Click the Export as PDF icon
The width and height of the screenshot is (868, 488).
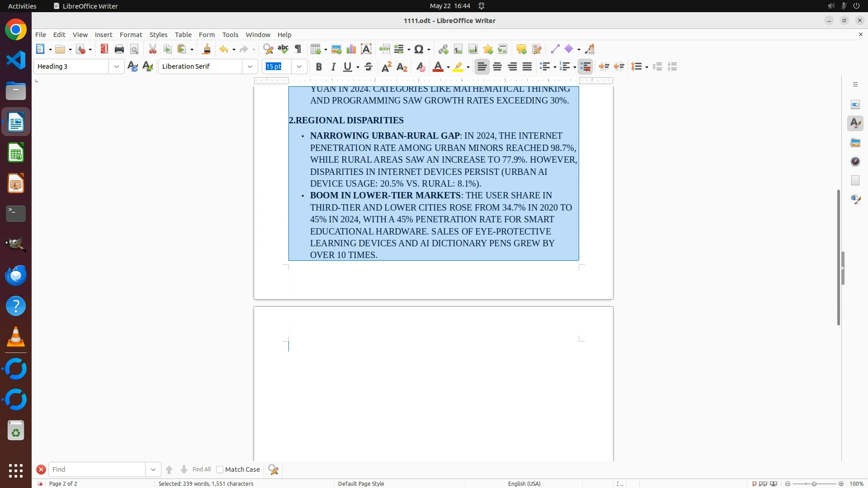pos(104,49)
